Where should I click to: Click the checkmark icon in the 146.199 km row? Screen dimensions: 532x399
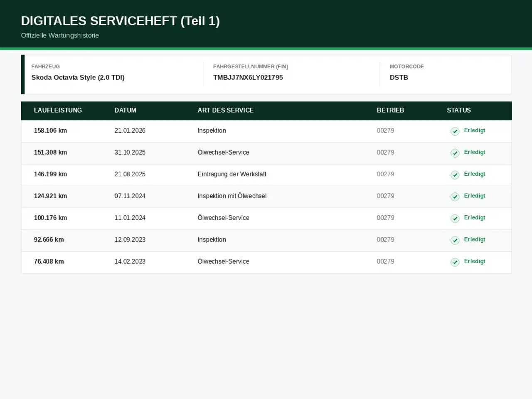point(455,175)
